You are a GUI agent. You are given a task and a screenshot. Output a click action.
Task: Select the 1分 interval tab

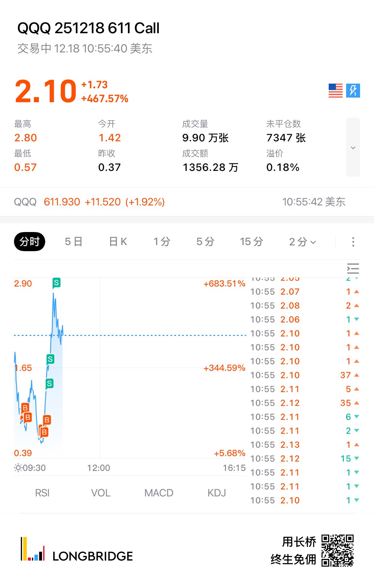pyautogui.click(x=162, y=242)
